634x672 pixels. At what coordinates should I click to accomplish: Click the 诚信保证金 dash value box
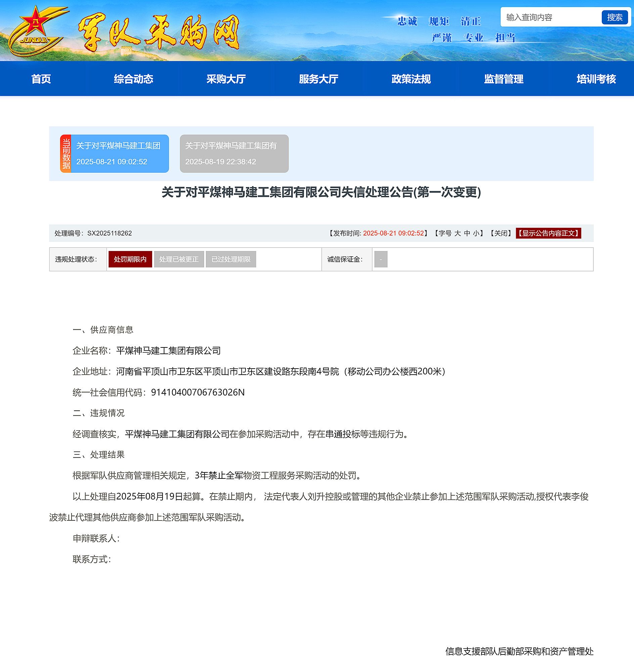pos(381,259)
